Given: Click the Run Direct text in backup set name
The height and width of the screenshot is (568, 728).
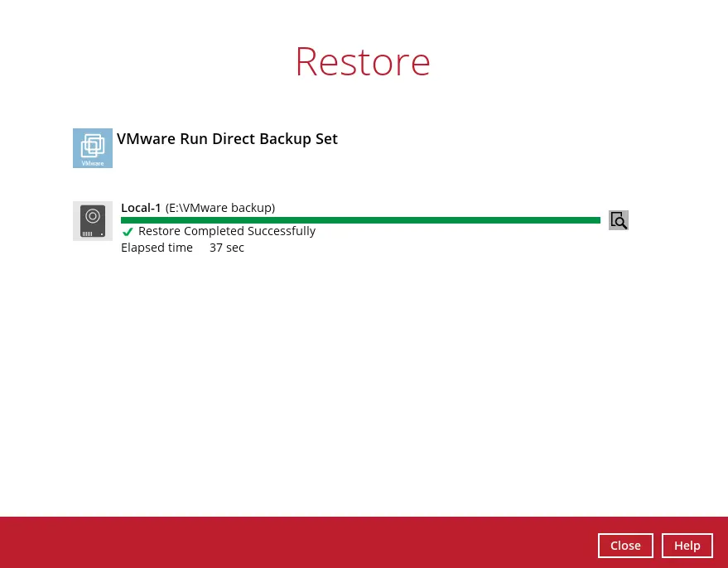Looking at the screenshot, I should 214,139.
